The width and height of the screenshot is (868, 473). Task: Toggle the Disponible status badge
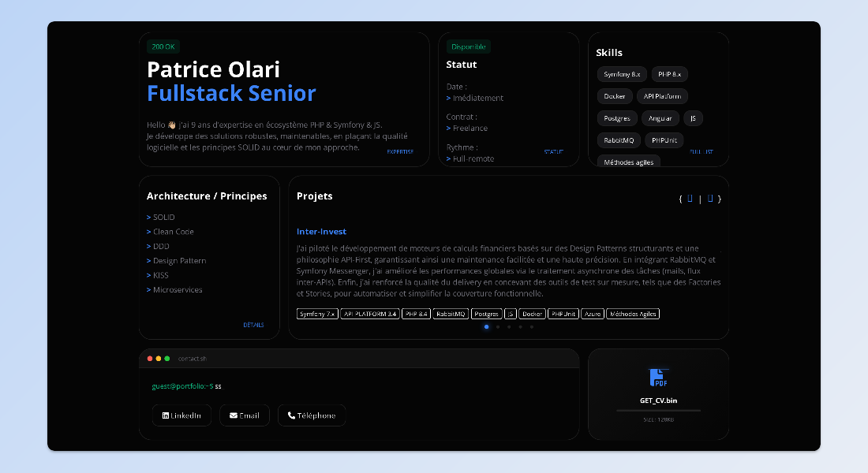click(468, 47)
